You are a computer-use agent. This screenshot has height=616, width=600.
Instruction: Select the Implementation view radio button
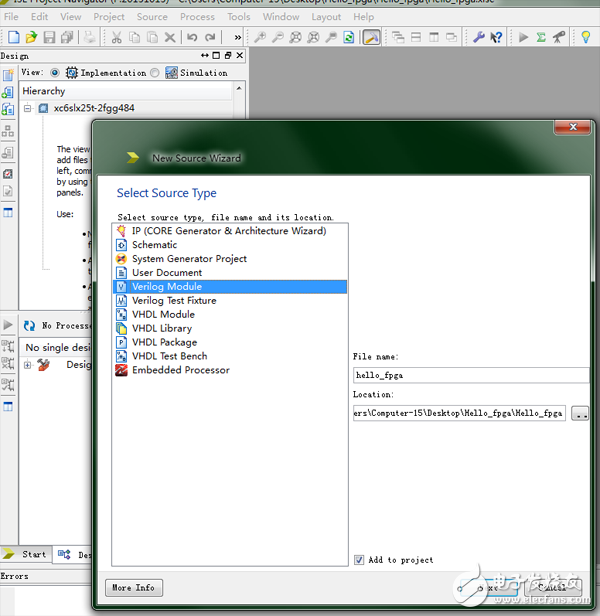click(55, 73)
